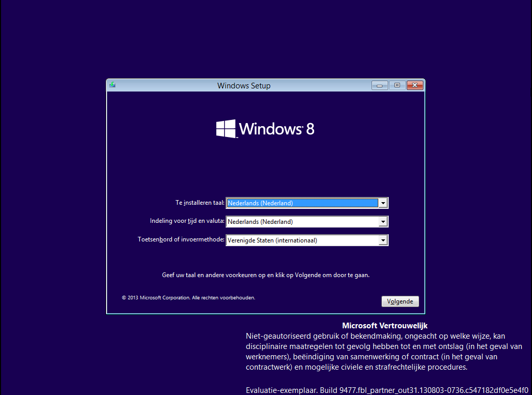532x395 pixels.
Task: Click the 'Niet-geautoriseerd gebruik of bekendmaking' paragraph
Action: (383, 352)
